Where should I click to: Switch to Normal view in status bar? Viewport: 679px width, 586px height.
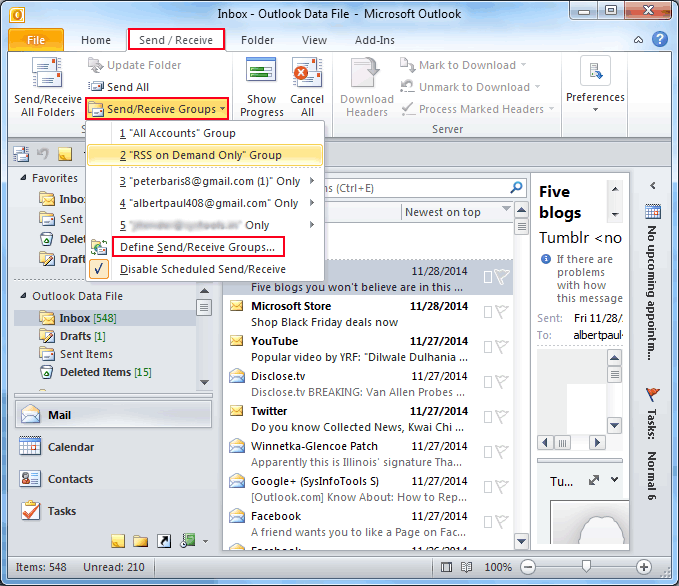pyautogui.click(x=446, y=567)
